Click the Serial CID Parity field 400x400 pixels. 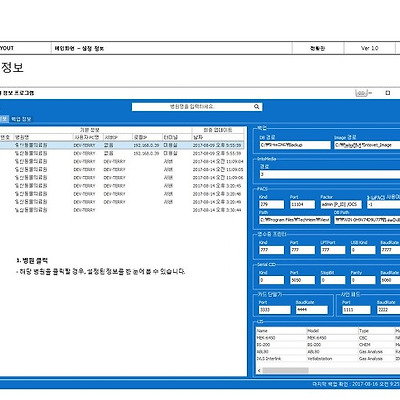[x=363, y=280]
